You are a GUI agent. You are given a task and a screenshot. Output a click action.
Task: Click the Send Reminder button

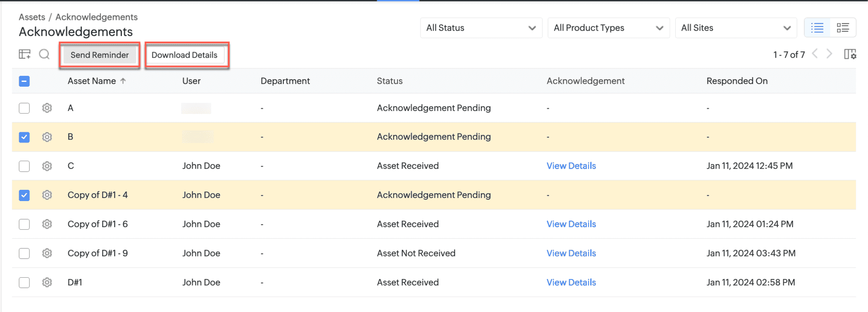tap(99, 55)
